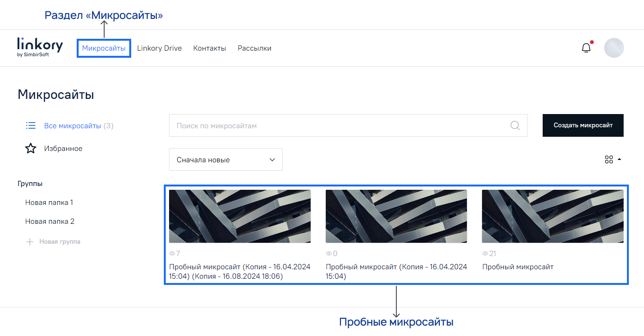Open the Контакты section link
Image resolution: width=644 pixels, height=336 pixels.
point(209,48)
